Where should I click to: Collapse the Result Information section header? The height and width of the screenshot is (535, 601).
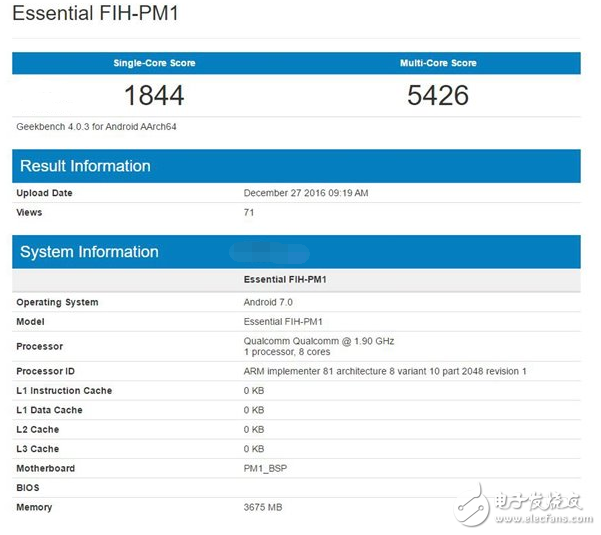click(85, 166)
